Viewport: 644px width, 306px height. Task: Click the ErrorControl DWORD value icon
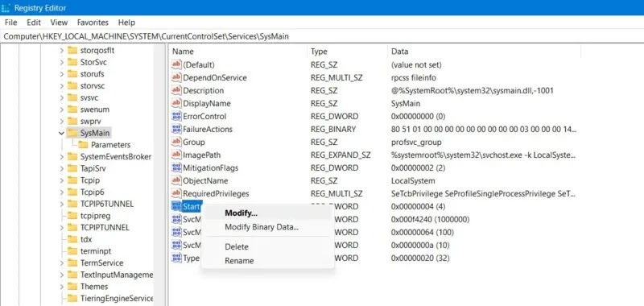[176, 116]
